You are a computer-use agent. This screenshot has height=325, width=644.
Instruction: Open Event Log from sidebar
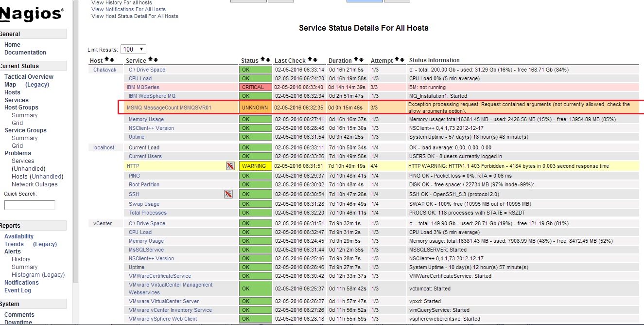click(17, 290)
